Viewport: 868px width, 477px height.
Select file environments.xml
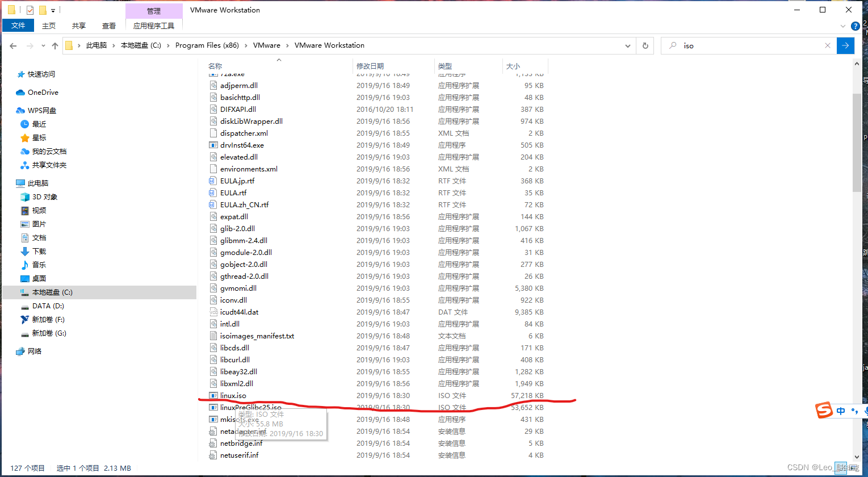coord(249,169)
